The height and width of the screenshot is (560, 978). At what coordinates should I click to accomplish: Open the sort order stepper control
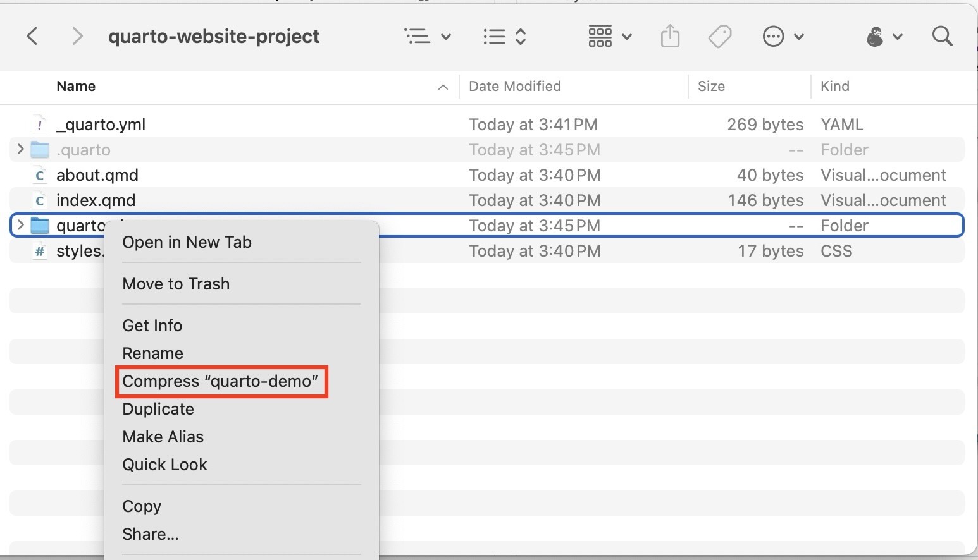click(x=504, y=37)
